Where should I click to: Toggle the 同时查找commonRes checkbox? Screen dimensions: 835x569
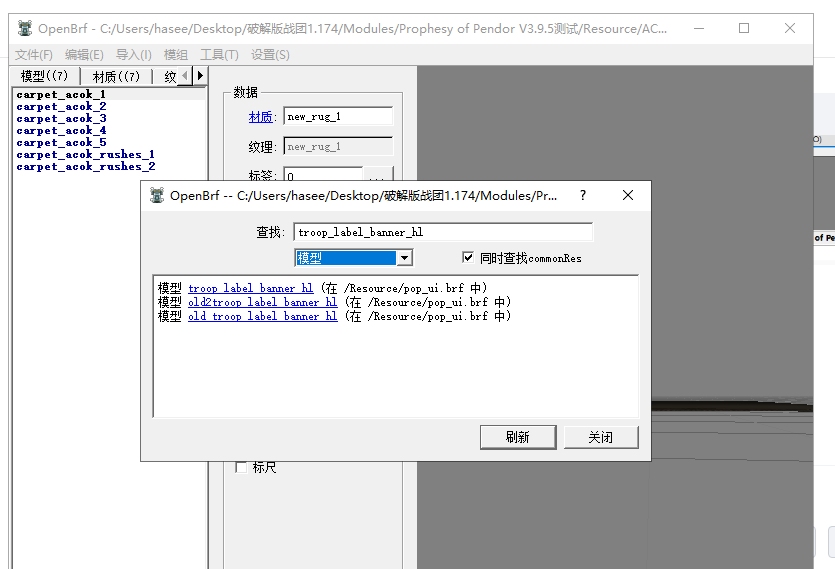pyautogui.click(x=468, y=257)
